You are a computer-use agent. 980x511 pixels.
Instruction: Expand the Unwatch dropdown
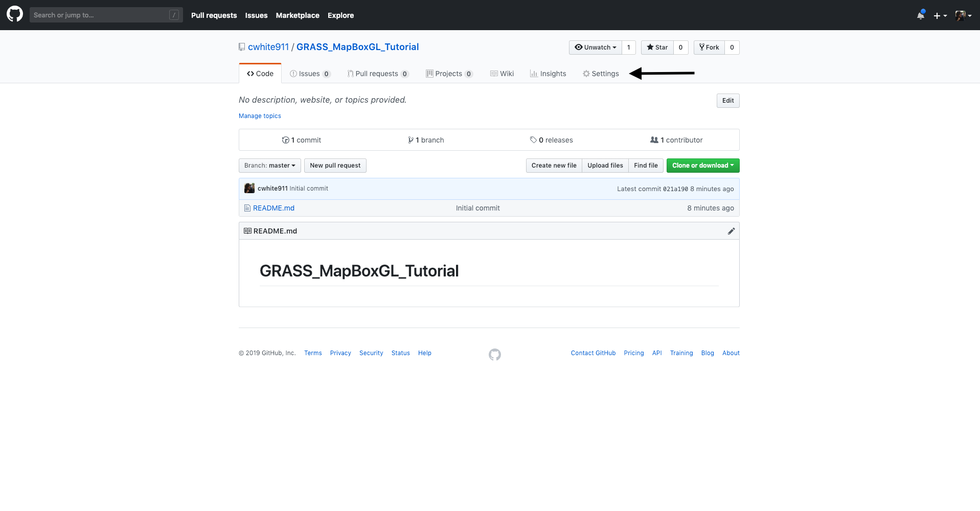click(596, 48)
